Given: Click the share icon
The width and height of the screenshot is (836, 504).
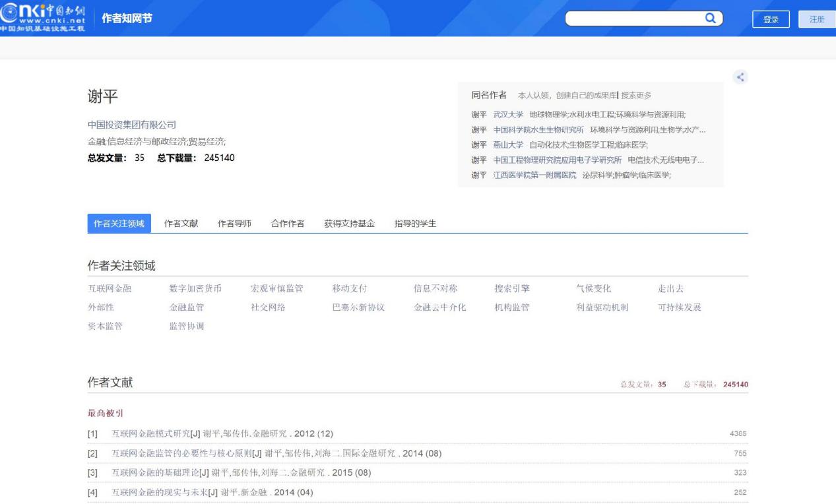Looking at the screenshot, I should 740,77.
